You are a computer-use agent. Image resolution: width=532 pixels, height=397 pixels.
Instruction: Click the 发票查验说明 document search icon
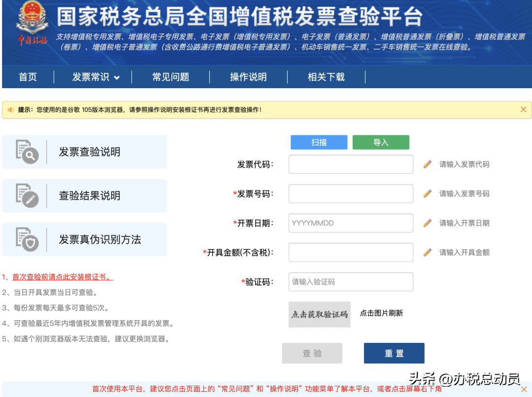pos(27,152)
